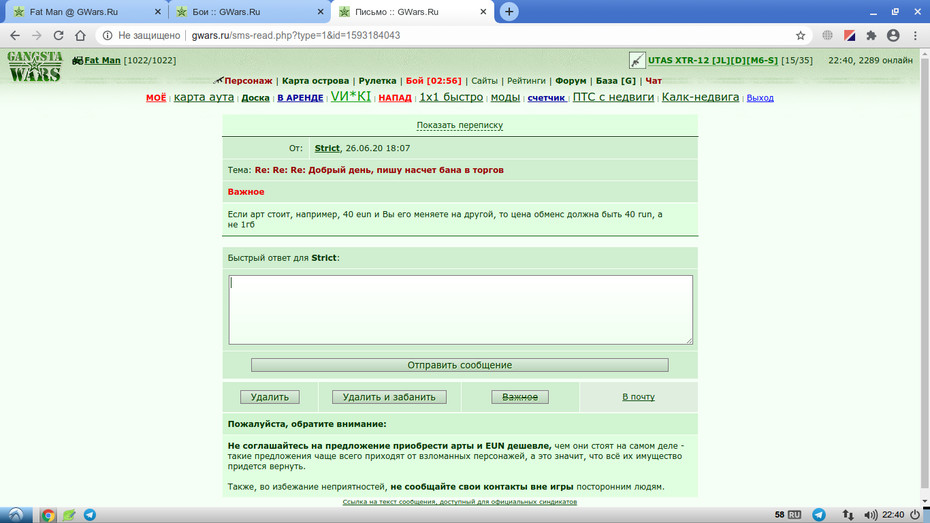Click Показать переписку link
The width and height of the screenshot is (930, 523).
[460, 125]
